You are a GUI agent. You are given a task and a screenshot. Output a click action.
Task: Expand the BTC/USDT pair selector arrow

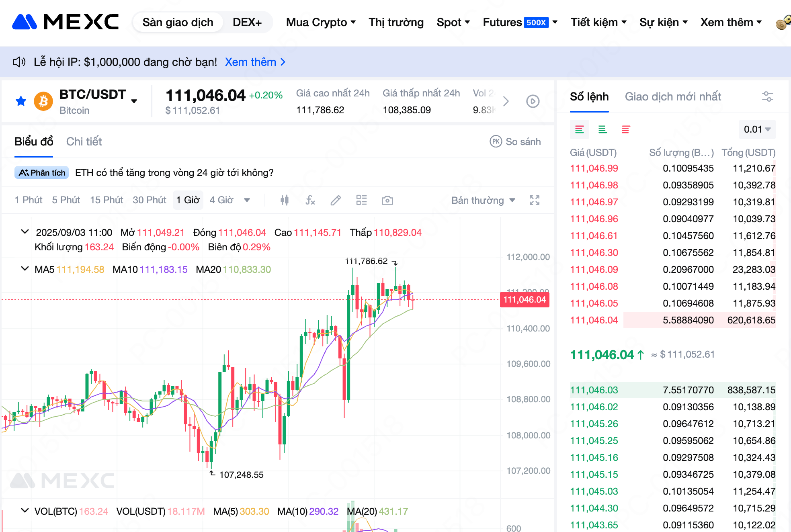[x=134, y=101]
